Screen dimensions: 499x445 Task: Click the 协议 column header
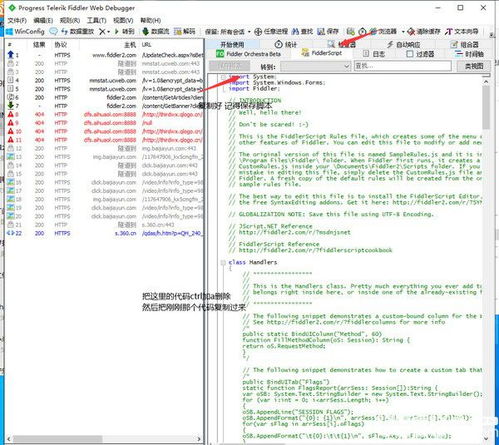[x=61, y=44]
